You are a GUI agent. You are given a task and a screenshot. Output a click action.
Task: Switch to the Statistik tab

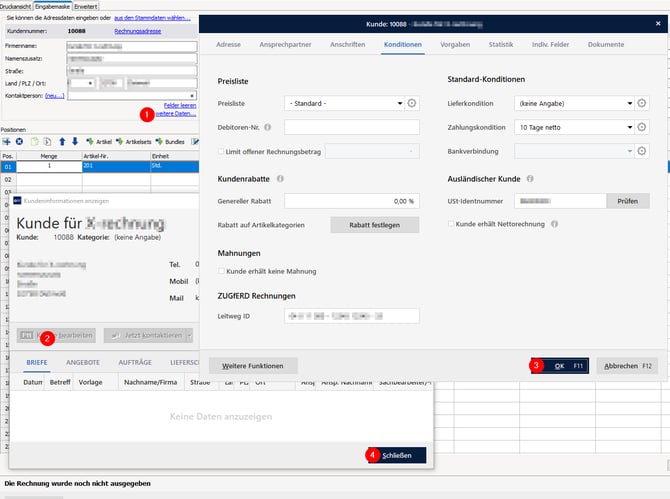(x=501, y=44)
